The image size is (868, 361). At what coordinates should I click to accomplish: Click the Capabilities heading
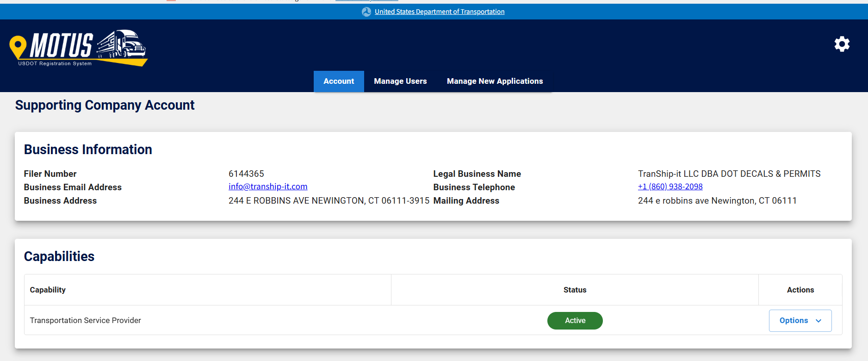pos(59,256)
